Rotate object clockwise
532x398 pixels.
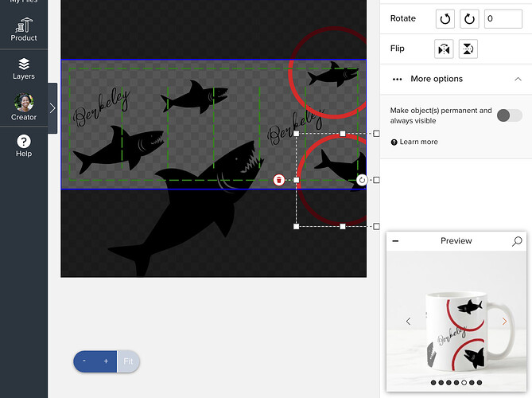pyautogui.click(x=469, y=18)
